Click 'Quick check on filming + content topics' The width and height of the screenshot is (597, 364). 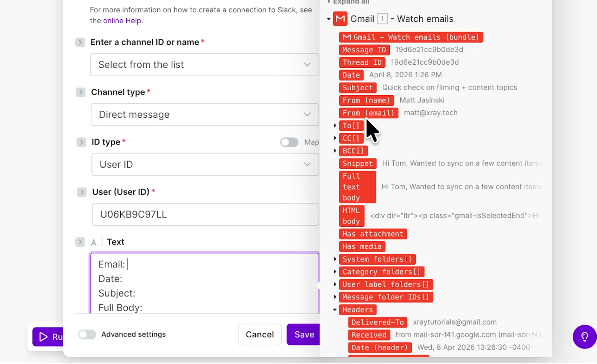coord(450,87)
